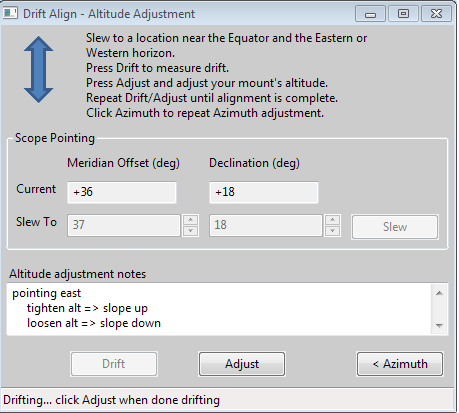Increase the Slew To meridian offset spinner

coord(191,220)
